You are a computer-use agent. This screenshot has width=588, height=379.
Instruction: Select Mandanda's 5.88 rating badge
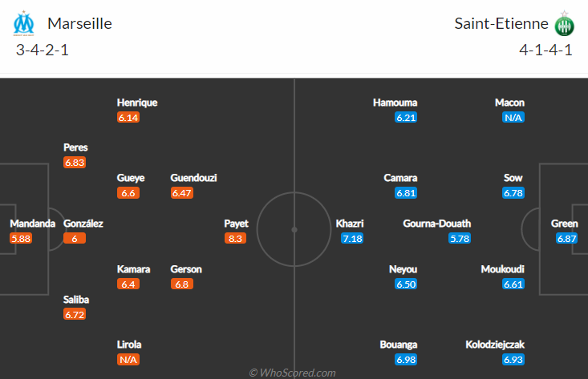[21, 238]
